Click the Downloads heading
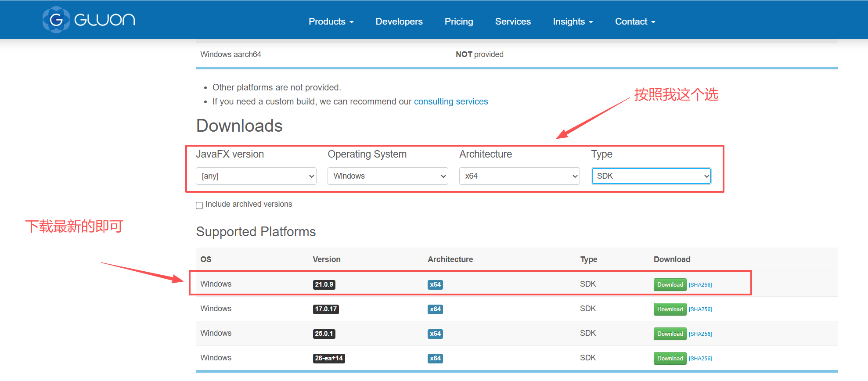The image size is (868, 381). pyautogui.click(x=239, y=126)
